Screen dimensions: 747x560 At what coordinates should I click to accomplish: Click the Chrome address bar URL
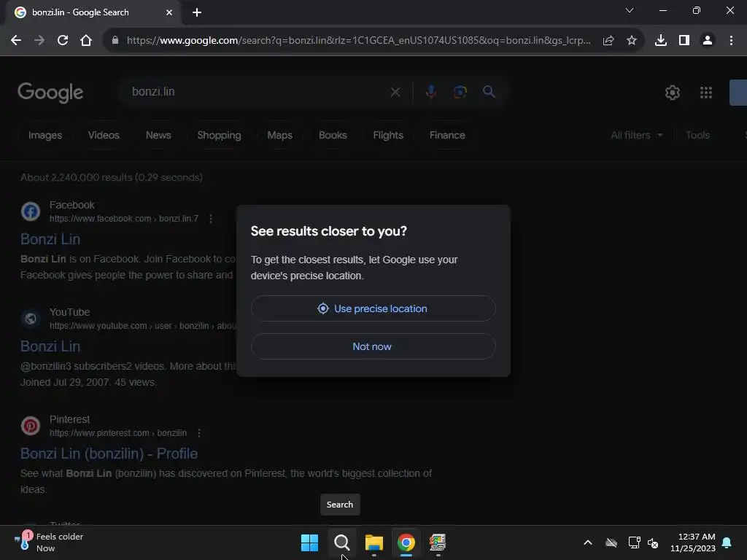358,41
